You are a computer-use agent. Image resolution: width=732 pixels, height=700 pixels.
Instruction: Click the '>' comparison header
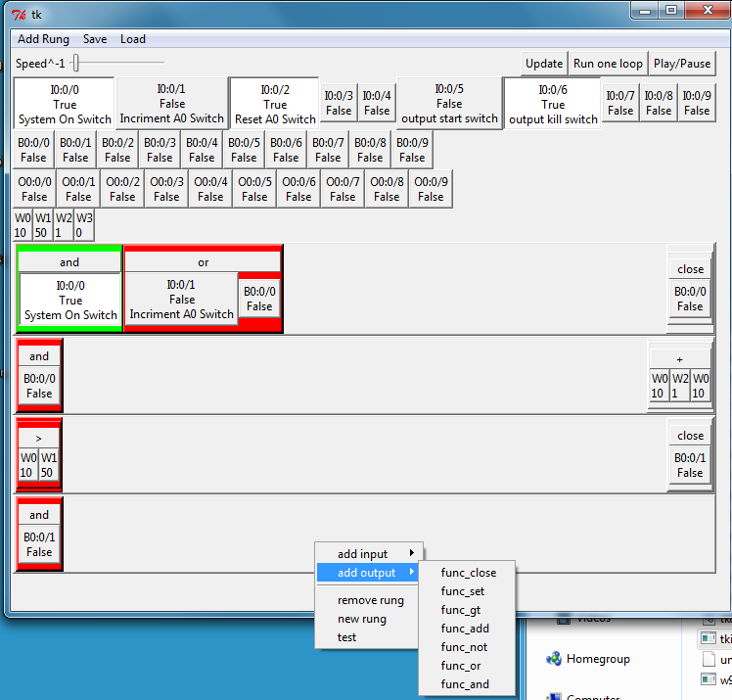tap(39, 439)
